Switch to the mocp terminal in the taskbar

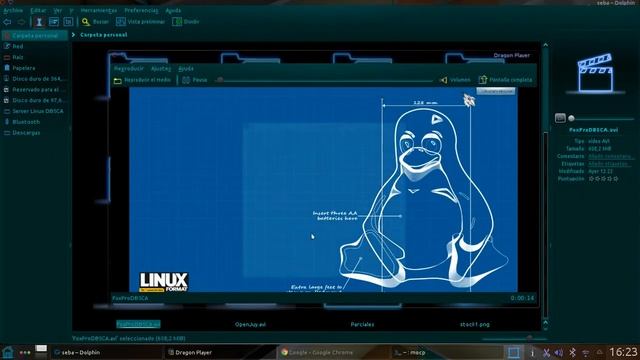click(447, 352)
